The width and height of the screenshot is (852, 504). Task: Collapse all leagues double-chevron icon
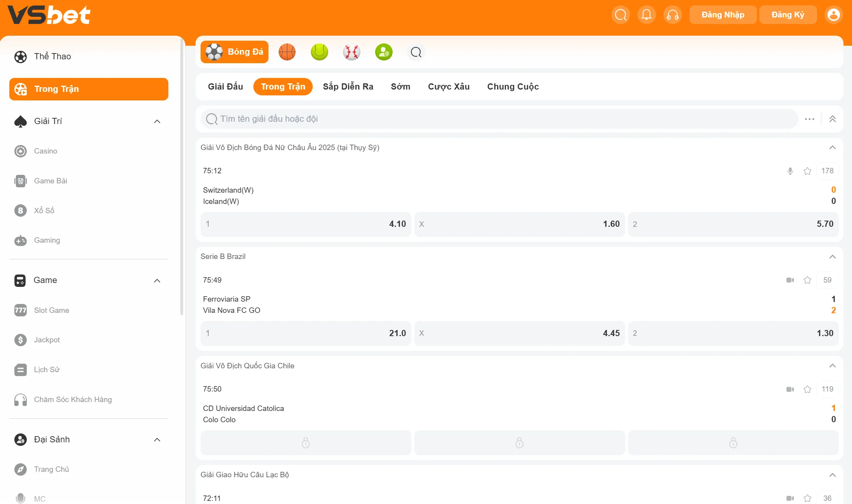tap(833, 119)
